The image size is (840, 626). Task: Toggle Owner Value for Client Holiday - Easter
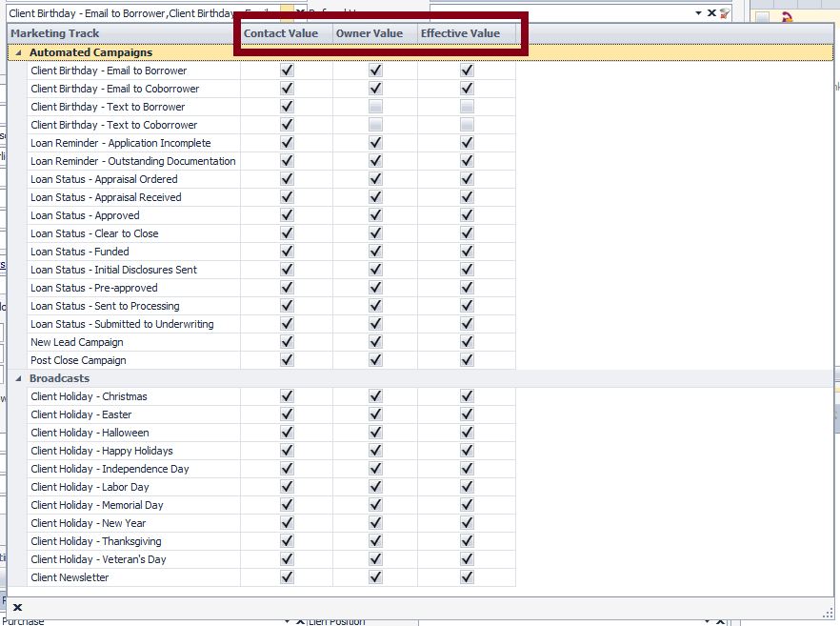(x=373, y=414)
